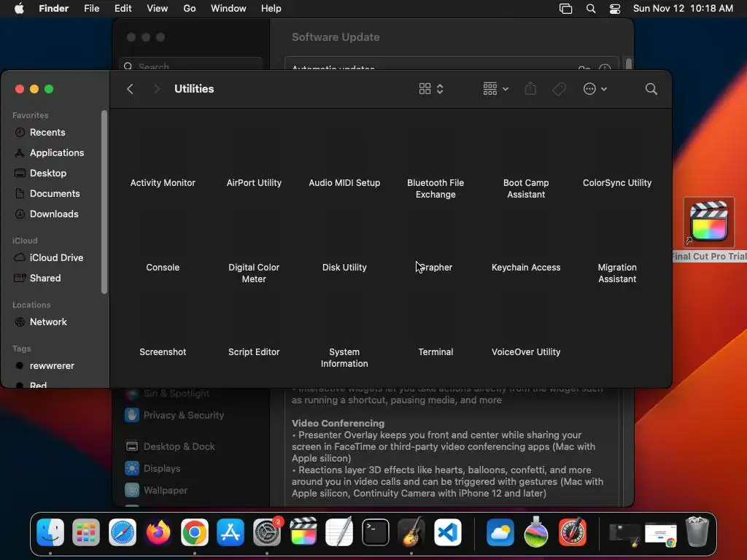Image resolution: width=747 pixels, height=560 pixels.
Task: Open App Store from the Dock
Action: (x=231, y=532)
